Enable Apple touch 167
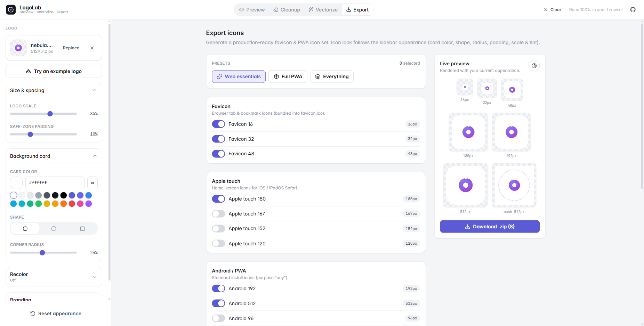644x326 pixels. coord(218,214)
